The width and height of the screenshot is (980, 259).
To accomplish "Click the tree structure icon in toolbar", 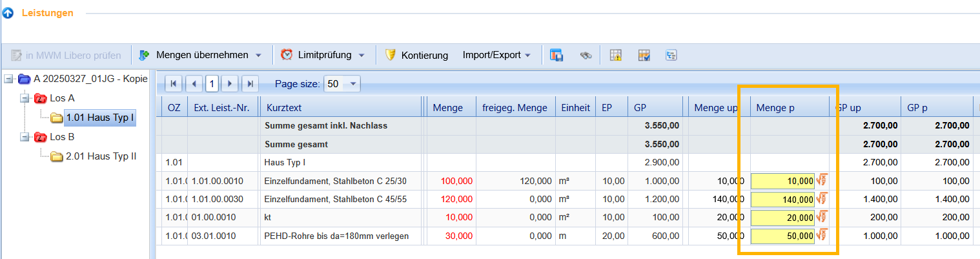I will pyautogui.click(x=671, y=55).
